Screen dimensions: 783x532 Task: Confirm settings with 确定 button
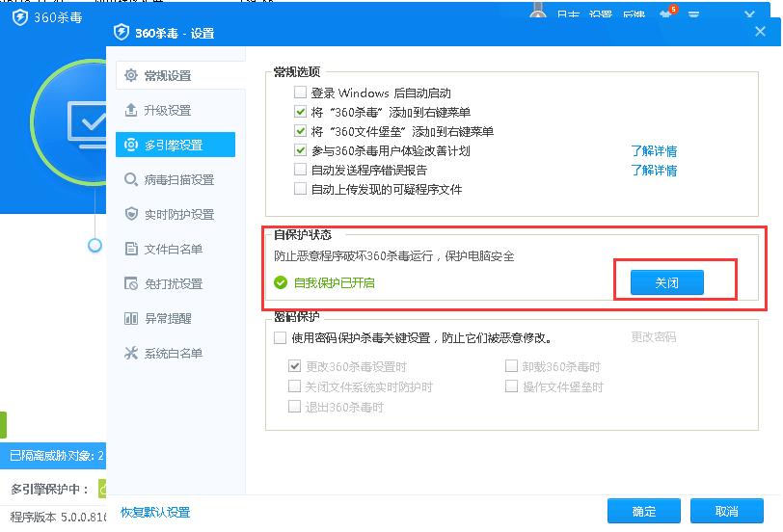click(x=644, y=511)
